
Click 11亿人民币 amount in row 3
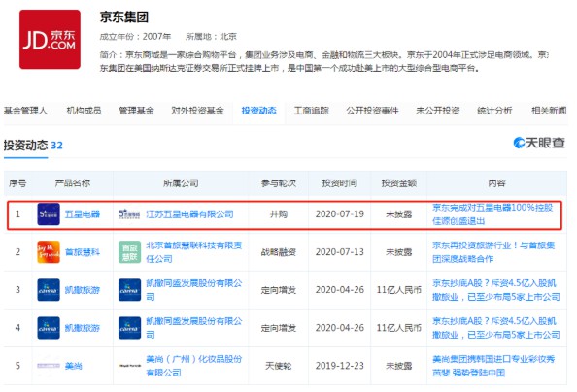click(399, 290)
